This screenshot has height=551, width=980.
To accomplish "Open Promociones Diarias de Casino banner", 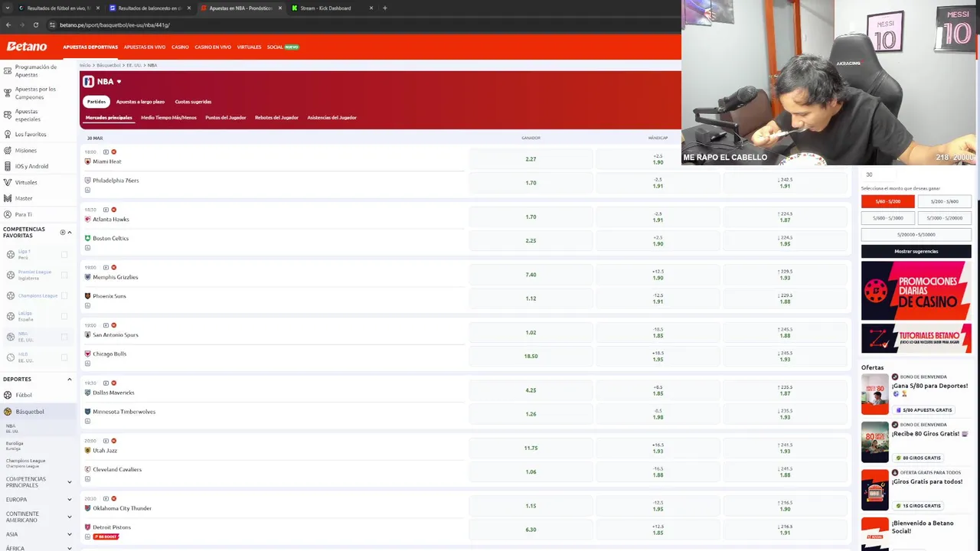I will pyautogui.click(x=916, y=291).
